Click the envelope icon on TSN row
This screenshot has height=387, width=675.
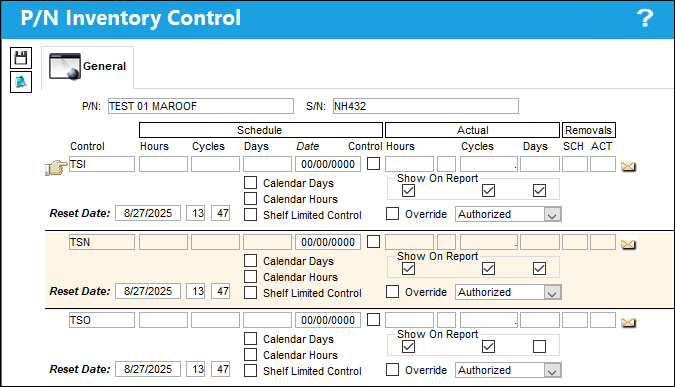(x=628, y=244)
